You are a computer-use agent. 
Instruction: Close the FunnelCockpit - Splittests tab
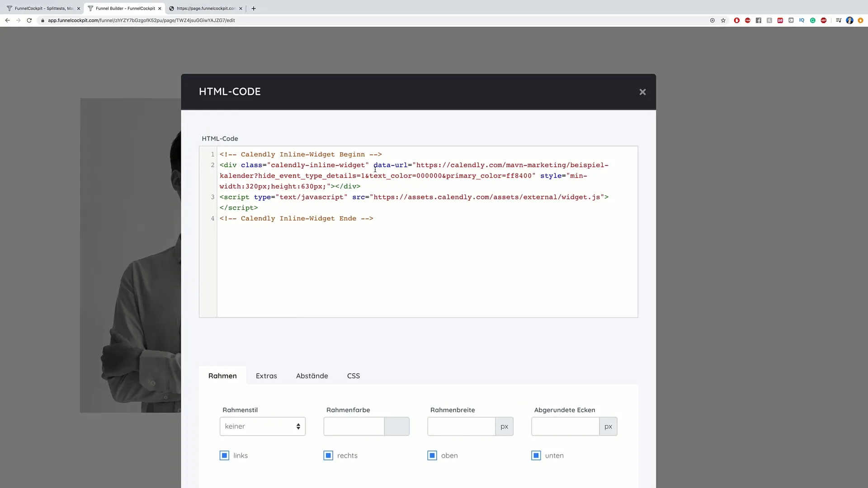(x=78, y=8)
